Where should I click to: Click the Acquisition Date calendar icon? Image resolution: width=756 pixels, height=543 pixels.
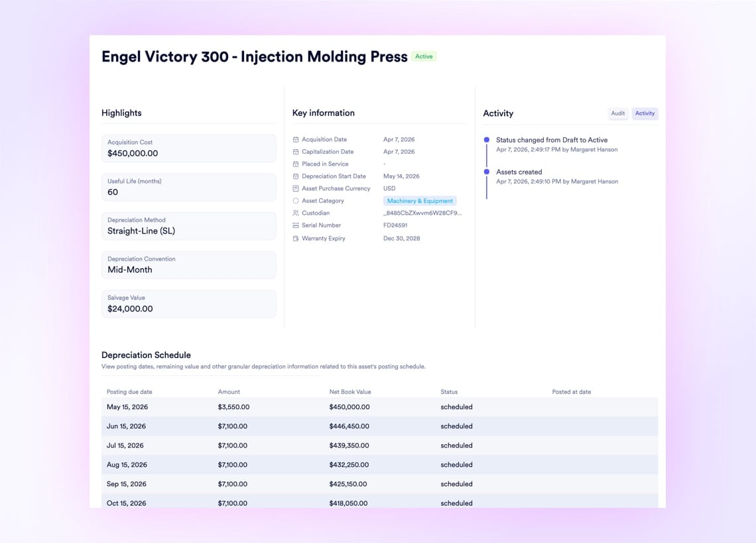296,139
